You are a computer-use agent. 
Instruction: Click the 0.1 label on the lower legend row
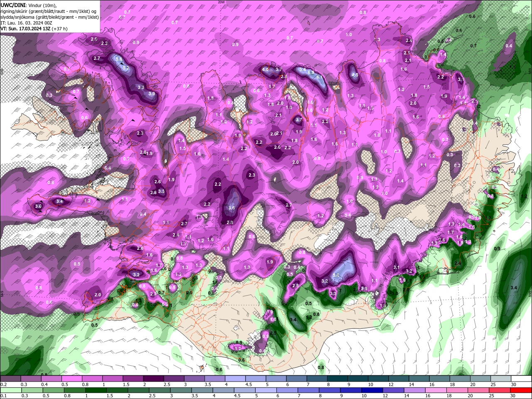3,396
